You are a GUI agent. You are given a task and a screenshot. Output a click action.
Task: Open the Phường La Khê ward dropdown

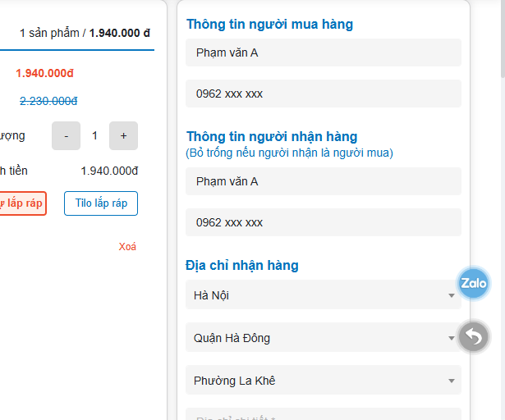coord(323,380)
